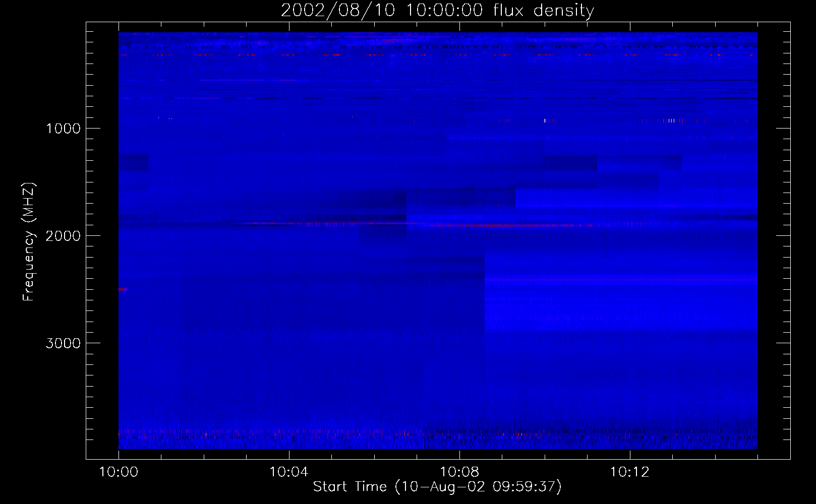Click the 'Start Time (10-Aug-02 09:59:37)' label
This screenshot has width=816, height=504.
(x=437, y=487)
